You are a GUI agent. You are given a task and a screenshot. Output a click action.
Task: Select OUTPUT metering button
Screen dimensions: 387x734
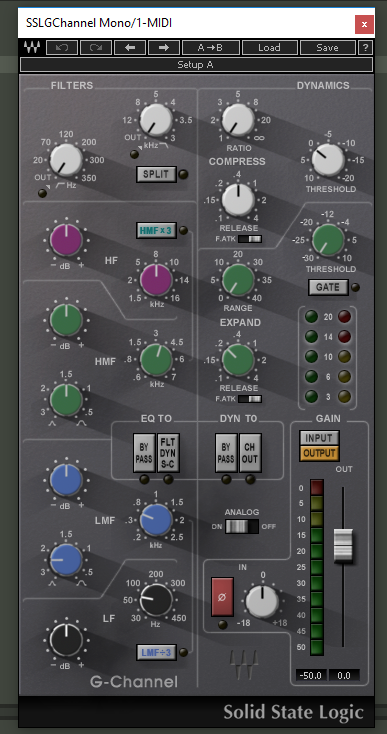(319, 453)
